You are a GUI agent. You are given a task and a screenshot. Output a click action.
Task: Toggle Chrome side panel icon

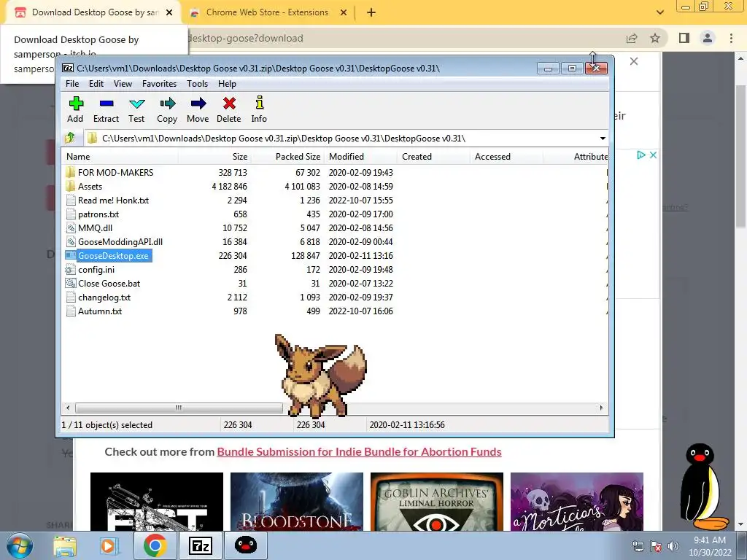(x=684, y=38)
